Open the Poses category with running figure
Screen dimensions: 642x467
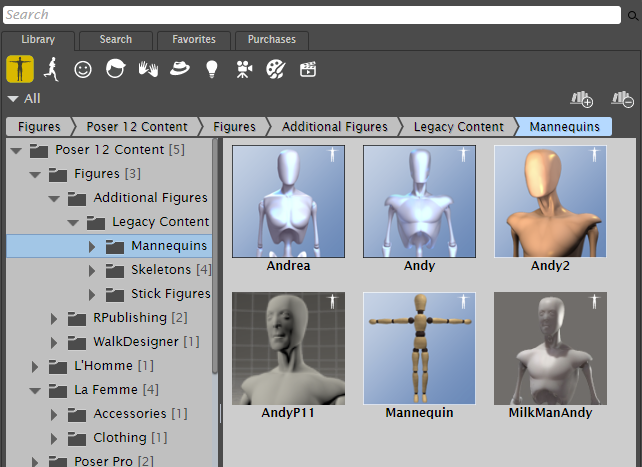[x=51, y=69]
